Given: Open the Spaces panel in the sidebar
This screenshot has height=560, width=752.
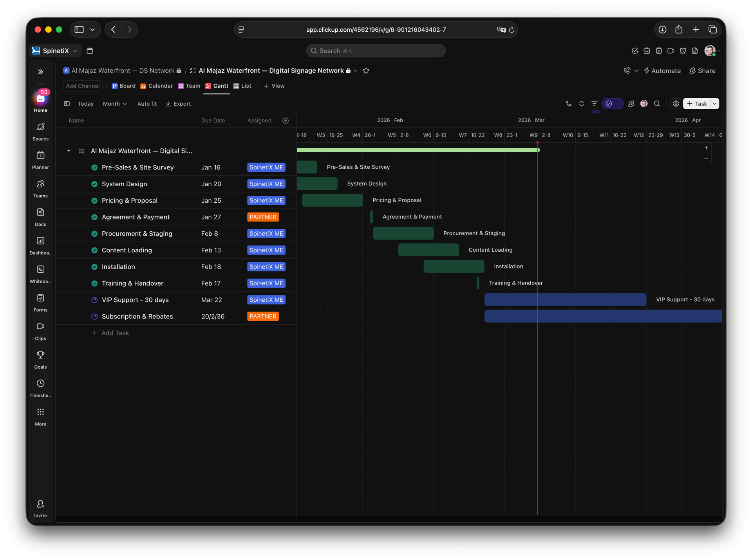Looking at the screenshot, I should [40, 130].
